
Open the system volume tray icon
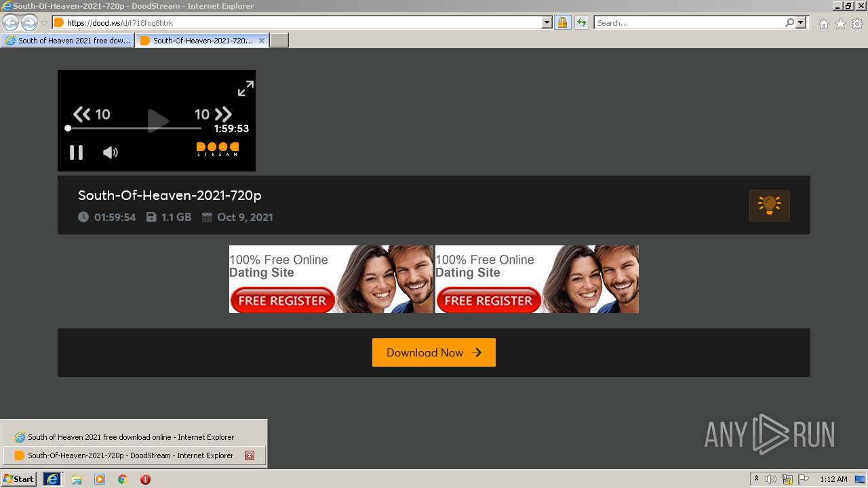point(771,479)
